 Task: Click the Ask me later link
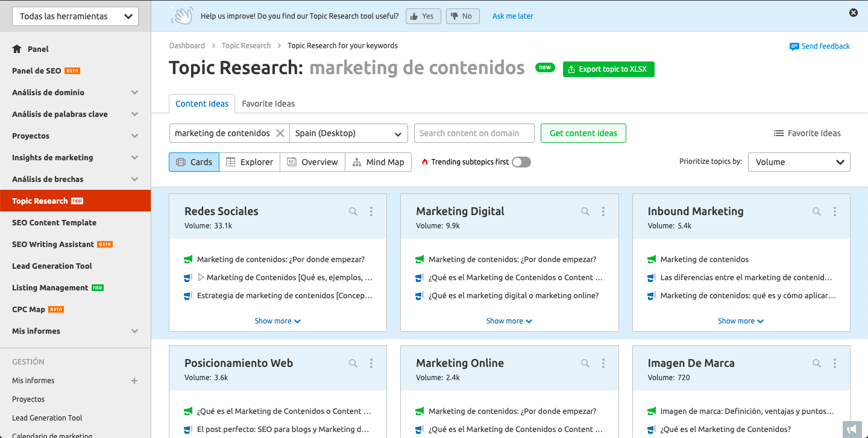513,16
